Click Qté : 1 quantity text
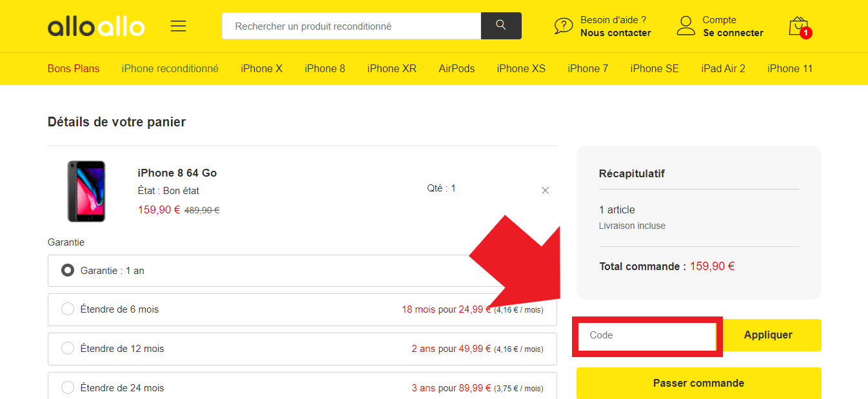 click(x=442, y=188)
